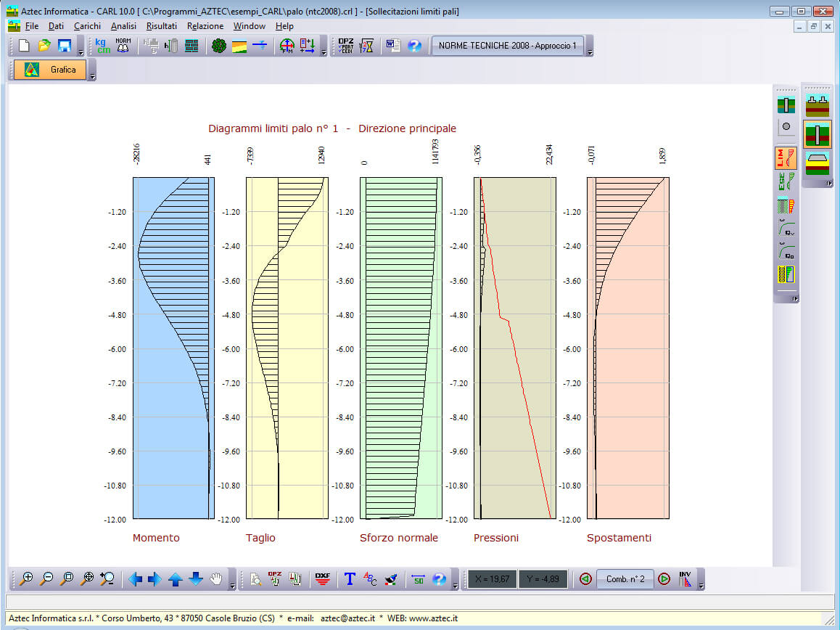Click the save floppy disk icon
840x630 pixels.
tap(65, 46)
